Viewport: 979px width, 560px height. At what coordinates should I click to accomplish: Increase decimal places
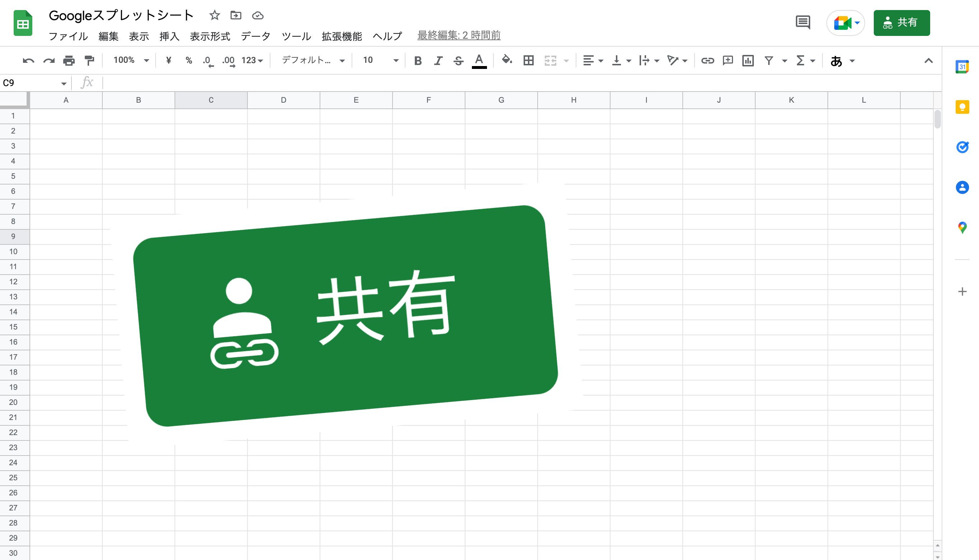229,61
